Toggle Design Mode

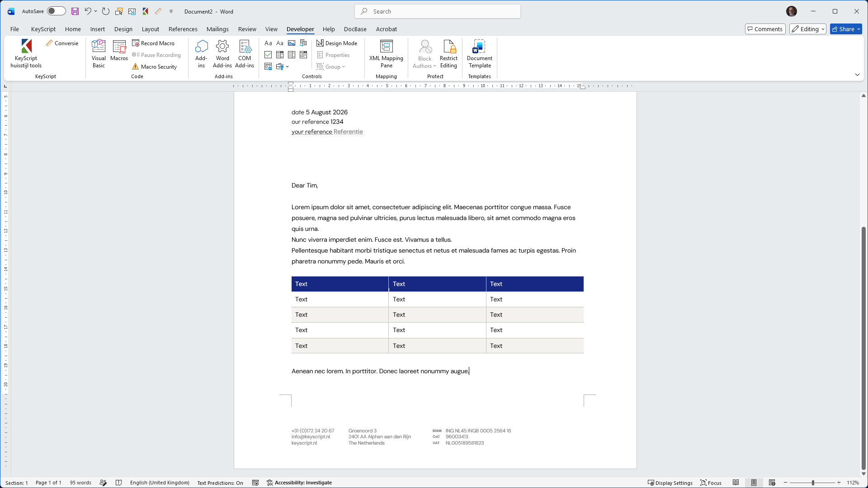pyautogui.click(x=337, y=43)
